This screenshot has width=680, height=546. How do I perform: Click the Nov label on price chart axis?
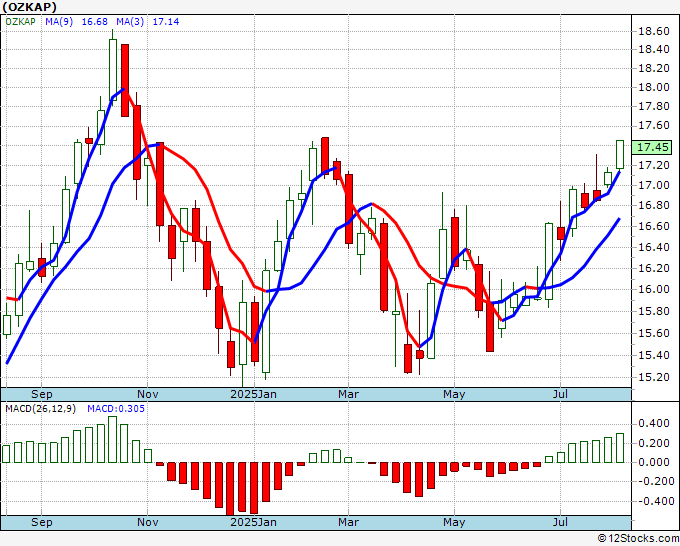pos(147,394)
